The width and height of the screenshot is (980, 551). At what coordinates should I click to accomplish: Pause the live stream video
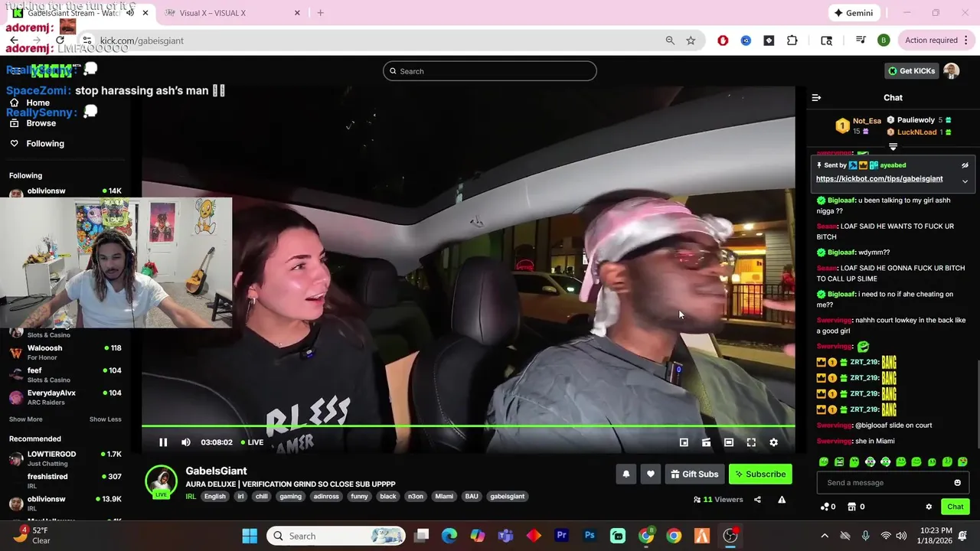pyautogui.click(x=163, y=442)
